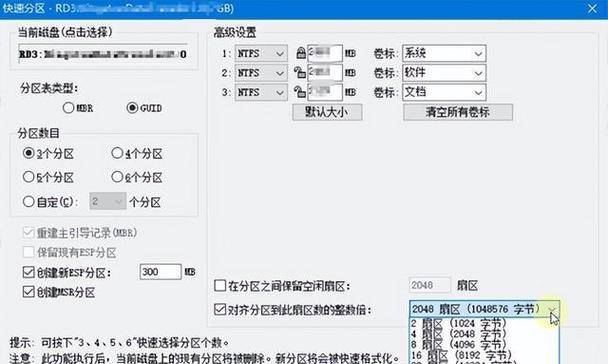
Task: Pick 2 扇区 (1024 字节) from the list
Action: click(x=484, y=323)
